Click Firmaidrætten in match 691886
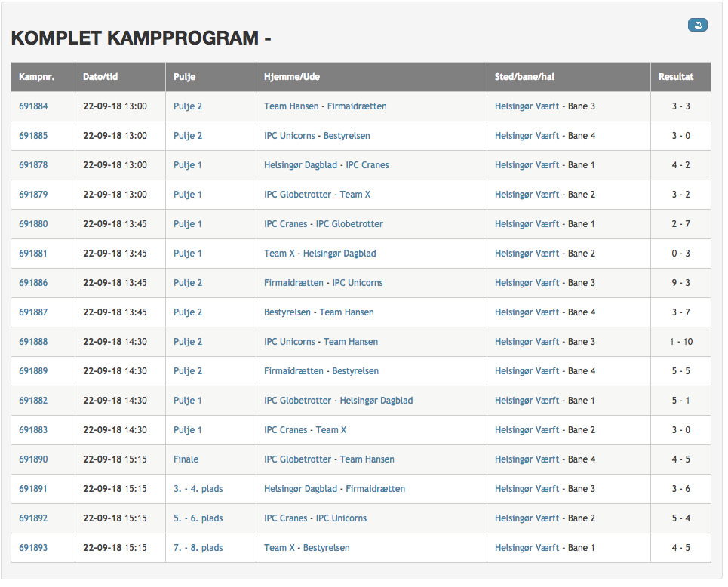This screenshot has height=587, width=728. (293, 283)
